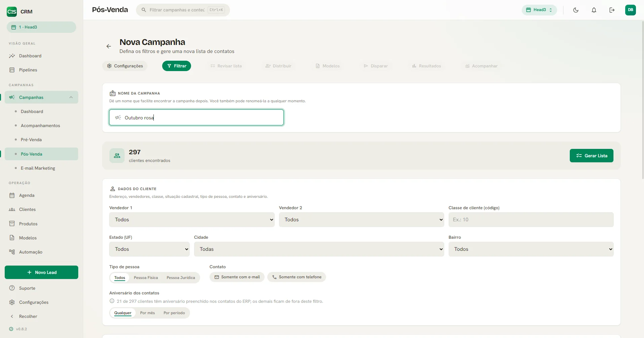Viewport: 644px width, 338px height.
Task: Click the logout arrow icon
Action: 612,10
